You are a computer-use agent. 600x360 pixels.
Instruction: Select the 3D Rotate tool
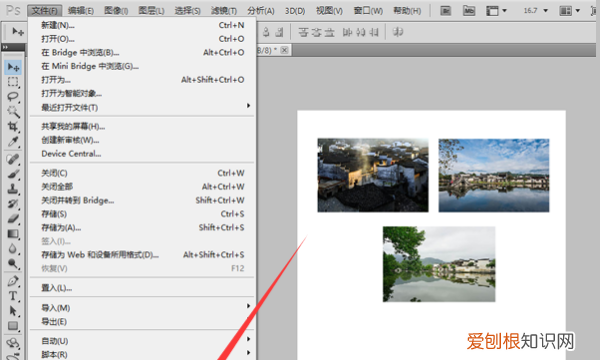click(13, 343)
